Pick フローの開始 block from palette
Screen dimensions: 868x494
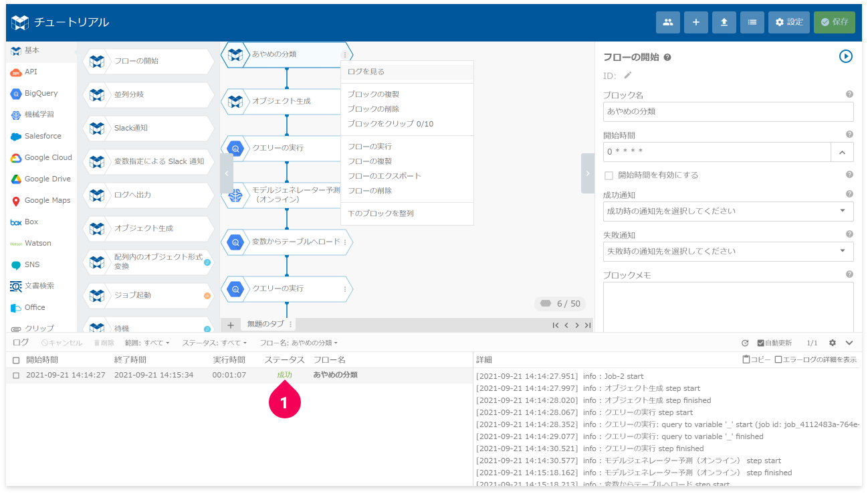(148, 61)
